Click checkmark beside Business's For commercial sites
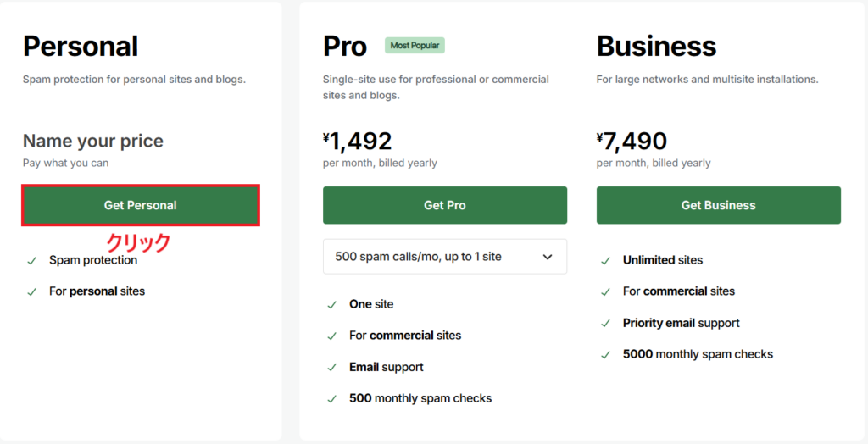The height and width of the screenshot is (444, 868). tap(605, 292)
